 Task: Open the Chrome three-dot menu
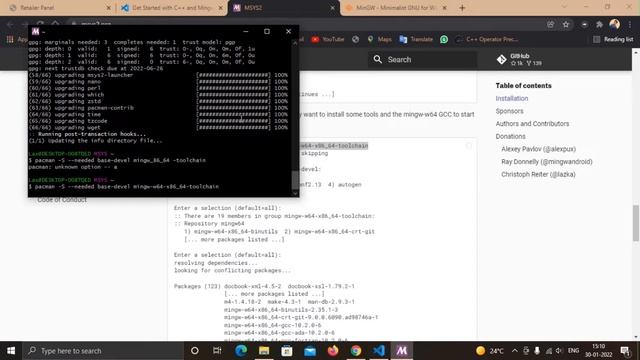point(630,24)
